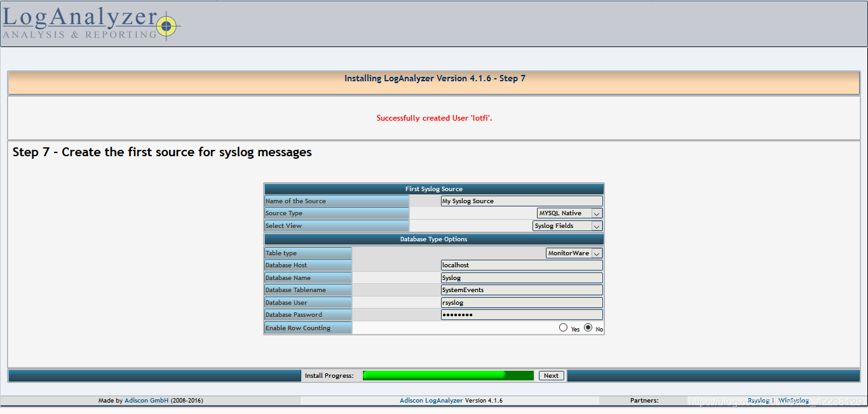Click the First Syslog Source header

point(434,189)
